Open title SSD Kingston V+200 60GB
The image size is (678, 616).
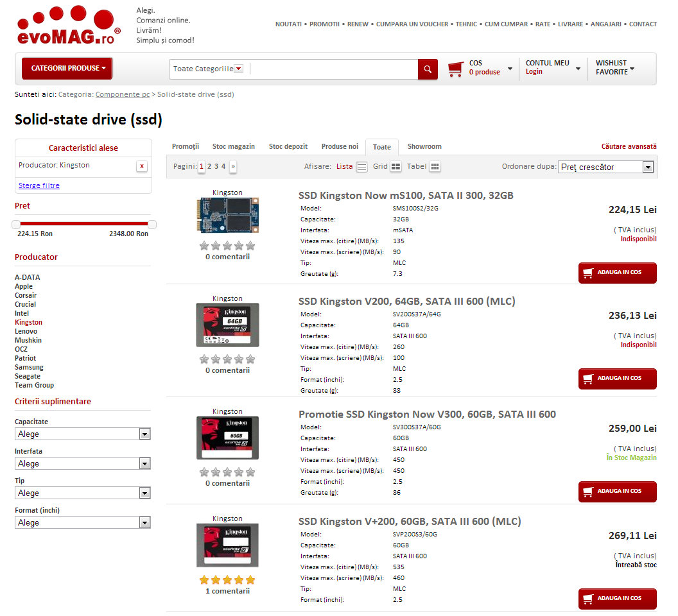tap(410, 522)
